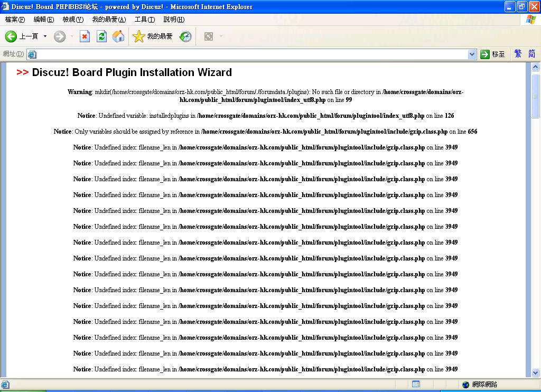
Task: Click the 'Only variables should be assigned' notice
Action: tap(265, 132)
